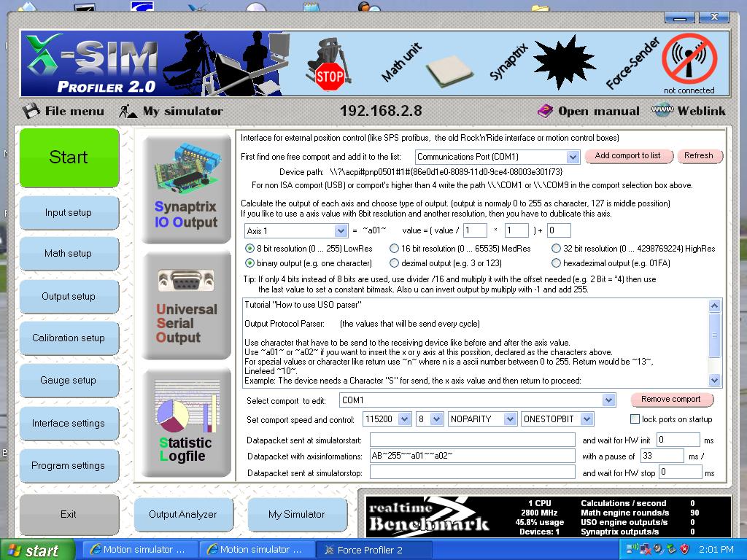This screenshot has height=560, width=747.
Task: Select dezimal output option
Action: (x=394, y=262)
